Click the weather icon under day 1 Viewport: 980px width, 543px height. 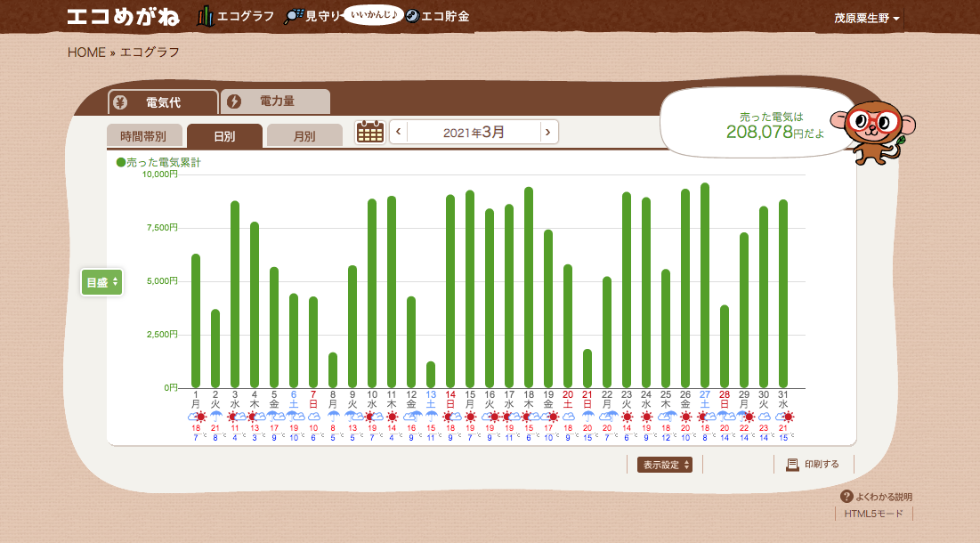pos(196,417)
